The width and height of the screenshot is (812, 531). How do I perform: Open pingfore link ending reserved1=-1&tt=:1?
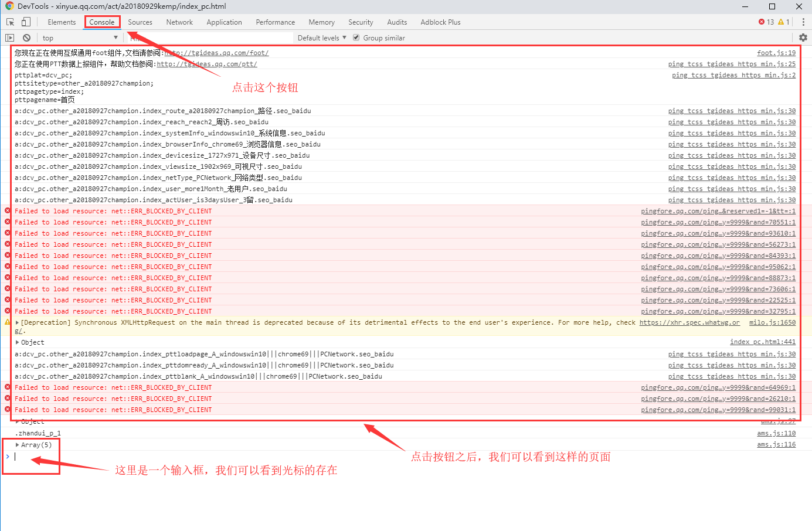pos(718,211)
